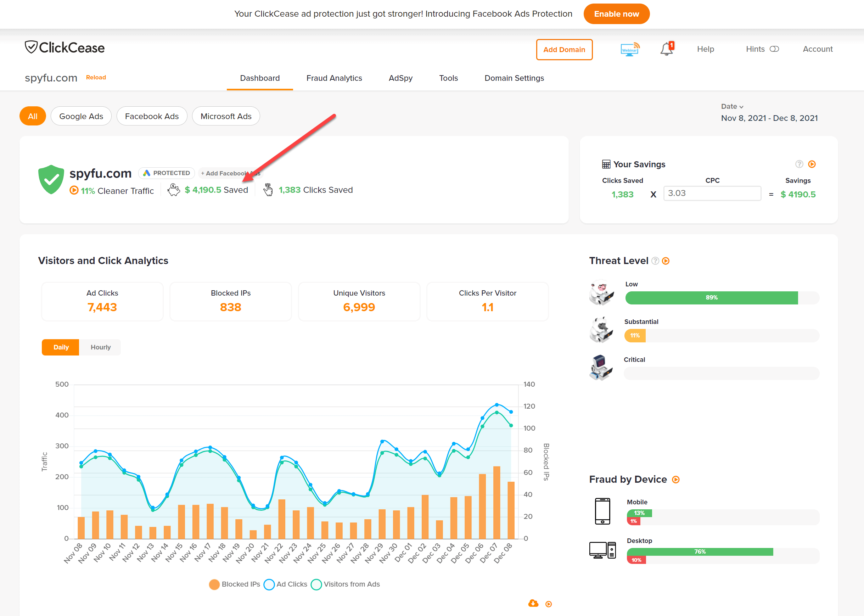Toggle Visitors from Ads series in legend
The image size is (864, 616).
[x=346, y=584]
